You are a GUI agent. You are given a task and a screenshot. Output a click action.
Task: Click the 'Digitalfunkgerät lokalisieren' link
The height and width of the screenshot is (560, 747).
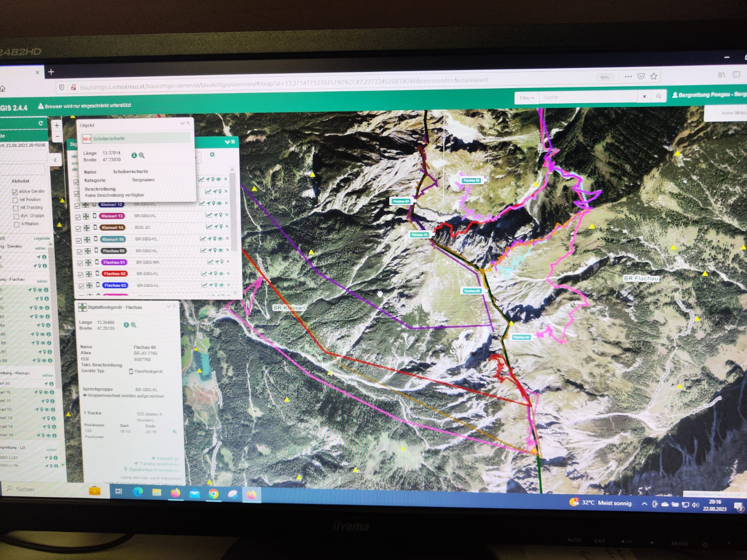tap(151, 470)
